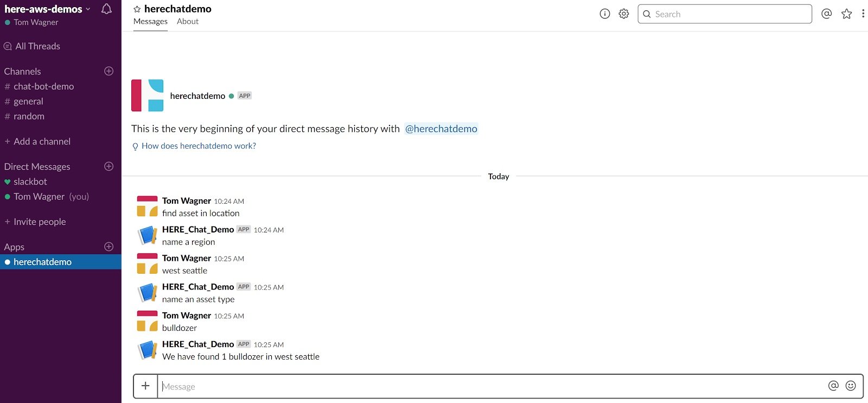Open Tom Wagner (you) direct message

click(47, 197)
